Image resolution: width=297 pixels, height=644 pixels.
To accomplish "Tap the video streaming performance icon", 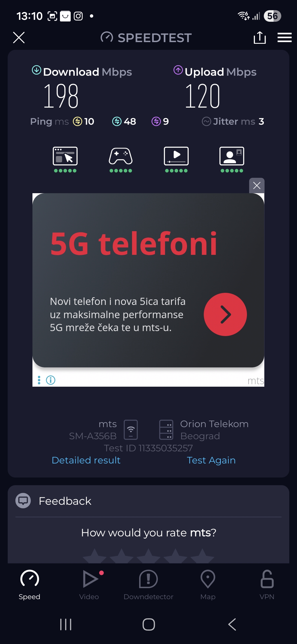I will pos(176,156).
